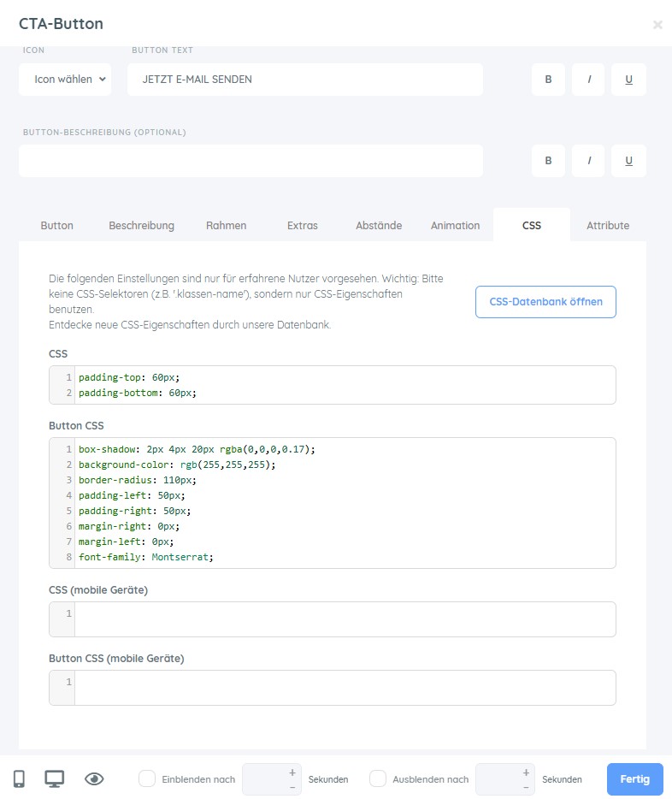Close the CTA-Button dialog

[657, 25]
